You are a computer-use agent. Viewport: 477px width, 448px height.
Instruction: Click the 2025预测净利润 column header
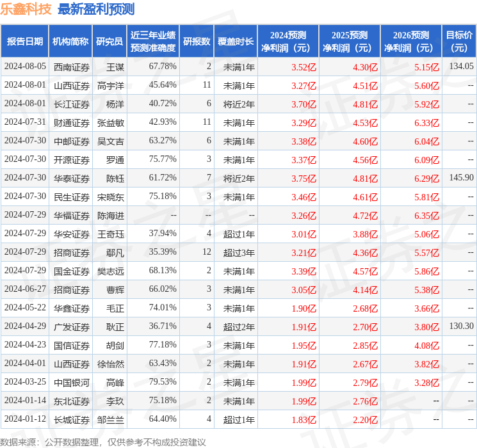pyautogui.click(x=350, y=42)
